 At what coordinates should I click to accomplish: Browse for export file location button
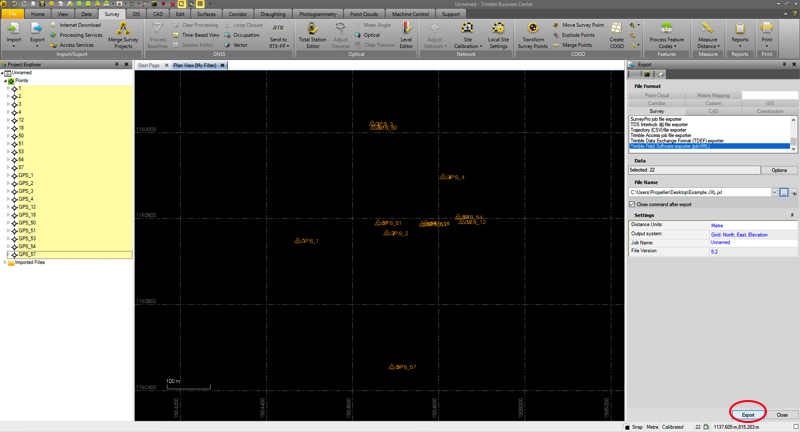[x=784, y=192]
